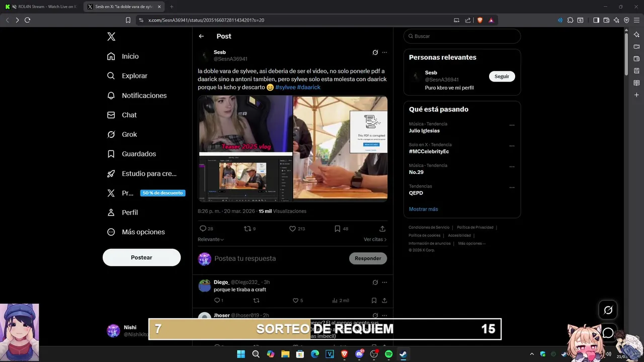
Task: Open Condiciones de Servicio footer link
Action: (x=429, y=227)
